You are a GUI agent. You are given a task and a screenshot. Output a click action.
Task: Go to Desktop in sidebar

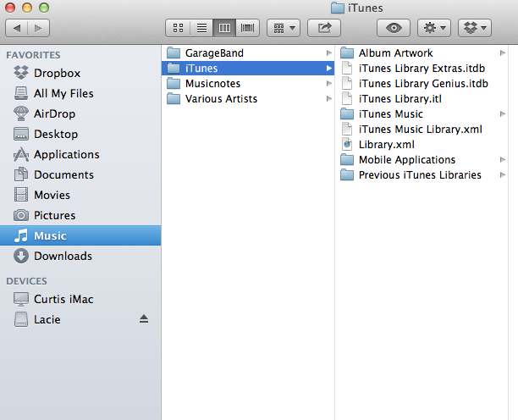[80, 134]
